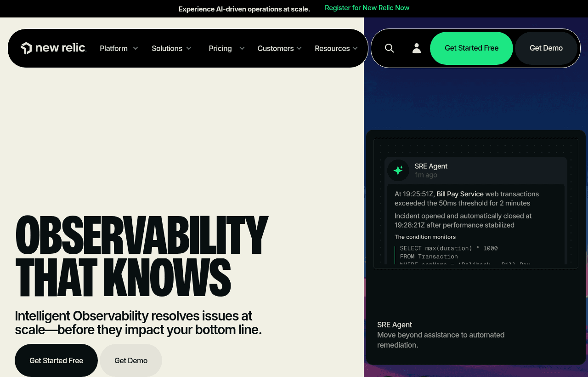Open the Resources menu
The image size is (588, 377).
tap(332, 48)
